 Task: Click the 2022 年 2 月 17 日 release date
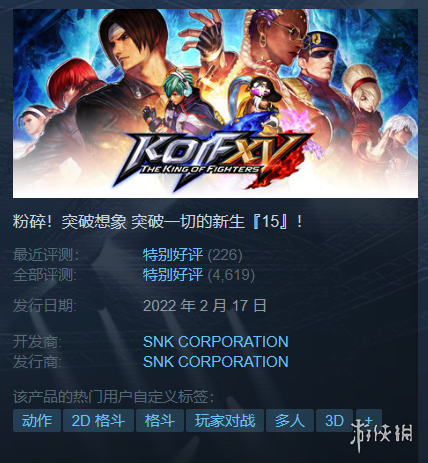click(x=205, y=306)
